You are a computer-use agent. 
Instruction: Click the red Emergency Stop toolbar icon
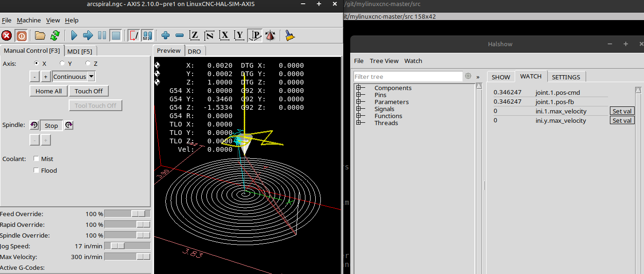click(x=7, y=35)
